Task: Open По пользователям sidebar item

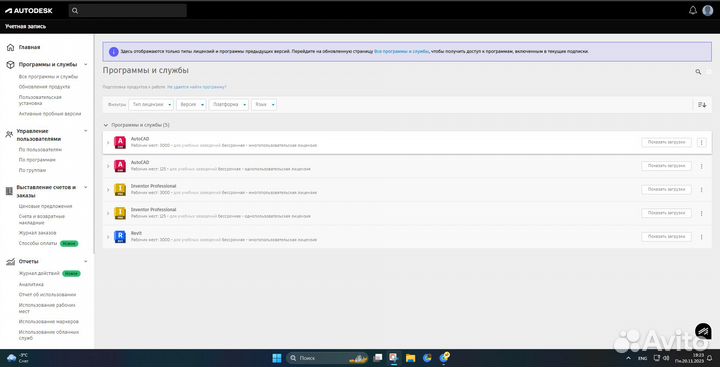Action: pos(40,150)
